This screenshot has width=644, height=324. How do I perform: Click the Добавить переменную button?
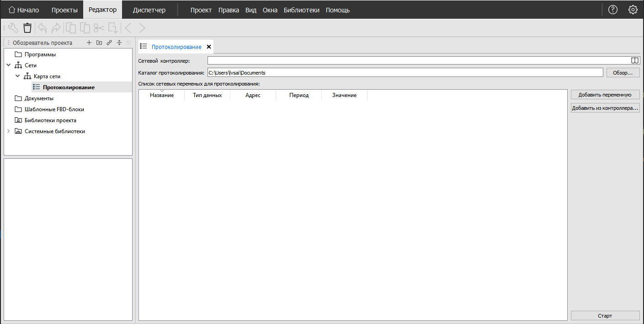605,95
